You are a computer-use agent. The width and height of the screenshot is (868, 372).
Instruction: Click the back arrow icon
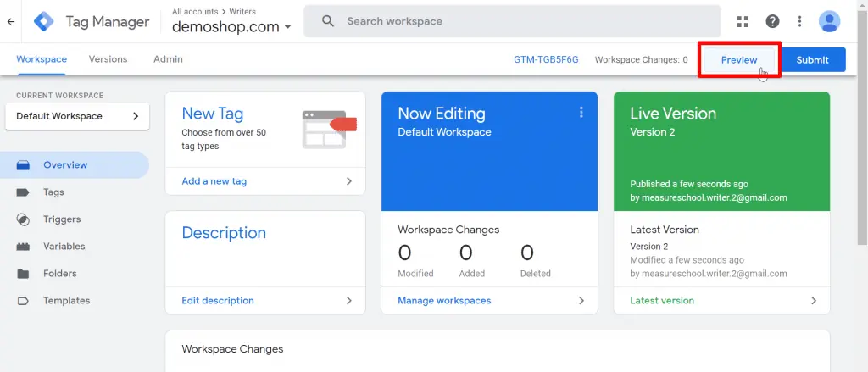point(10,21)
